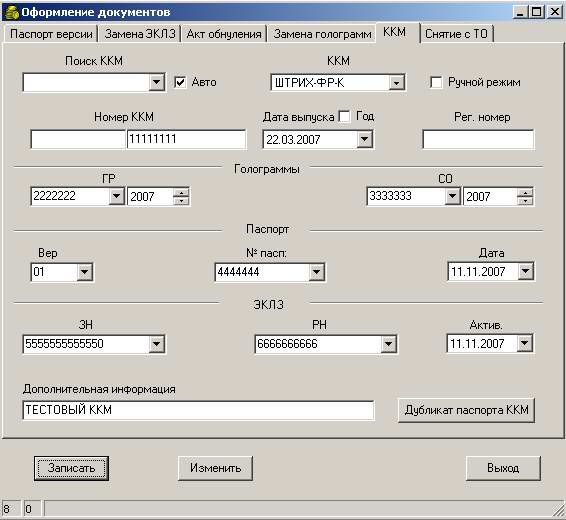The image size is (566, 520).
Task: Open the Замена ЭКЛЗ tab
Action: coord(140,34)
